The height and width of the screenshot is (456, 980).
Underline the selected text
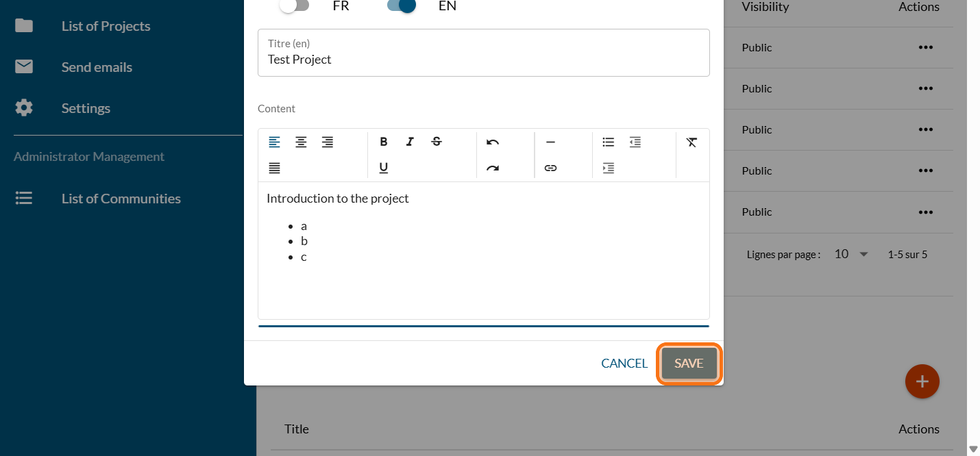[384, 168]
